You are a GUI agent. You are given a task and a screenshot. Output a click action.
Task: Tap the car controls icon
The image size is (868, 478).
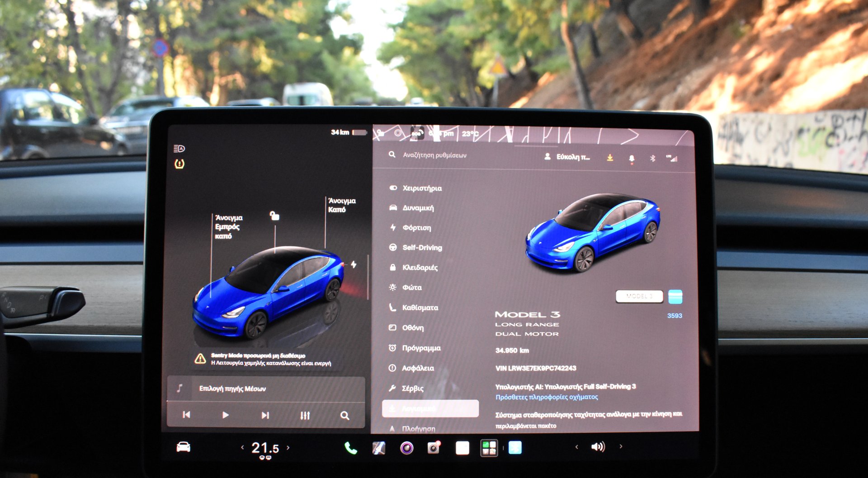click(x=183, y=447)
